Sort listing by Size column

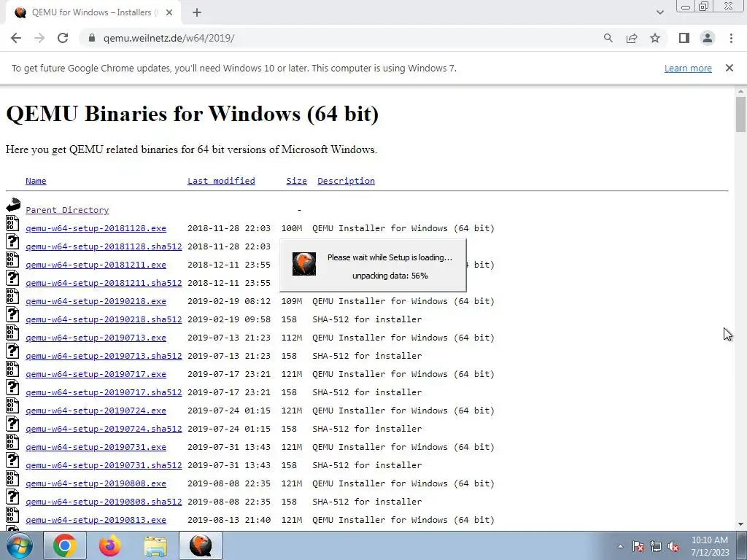click(296, 181)
